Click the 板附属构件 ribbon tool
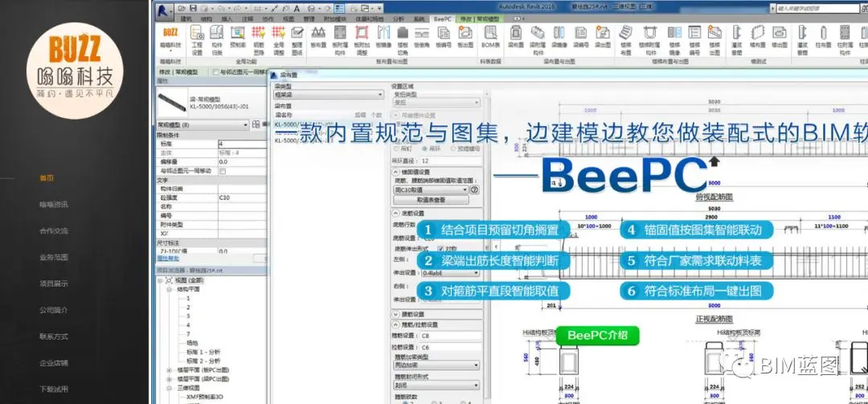Viewport: 868px width, 404px height. [x=339, y=39]
